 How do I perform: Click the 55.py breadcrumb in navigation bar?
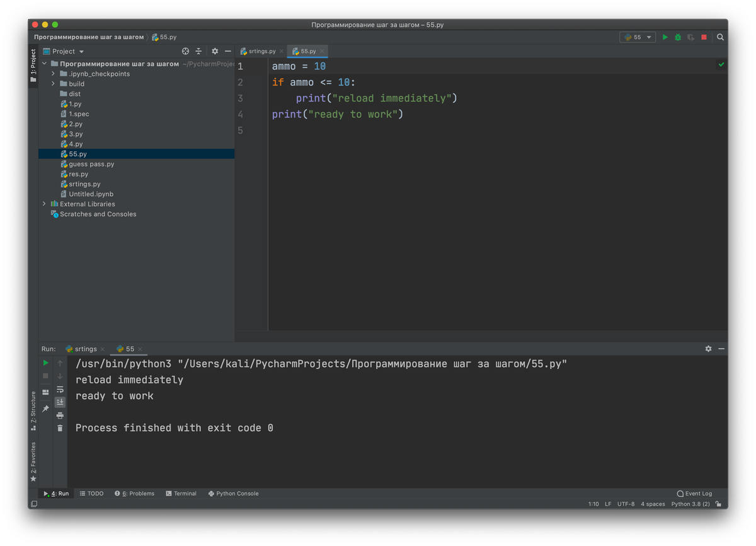coord(164,37)
